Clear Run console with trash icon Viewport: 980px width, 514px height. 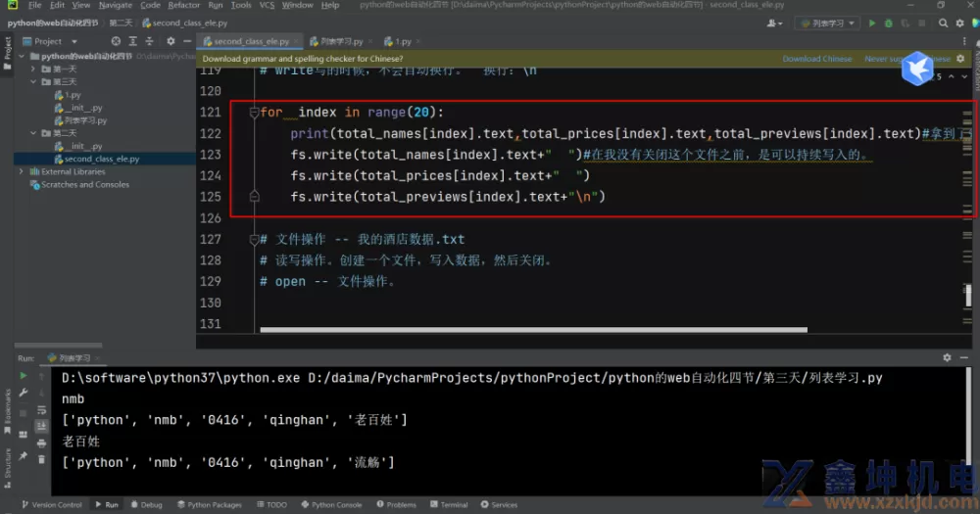coord(41,459)
